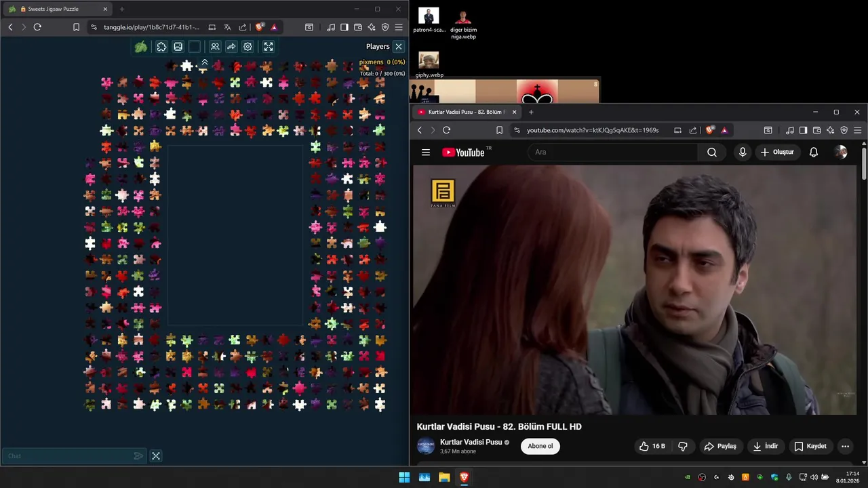Viewport: 868px width, 488px height.
Task: Start YouTube voice search microphone
Action: tap(743, 152)
